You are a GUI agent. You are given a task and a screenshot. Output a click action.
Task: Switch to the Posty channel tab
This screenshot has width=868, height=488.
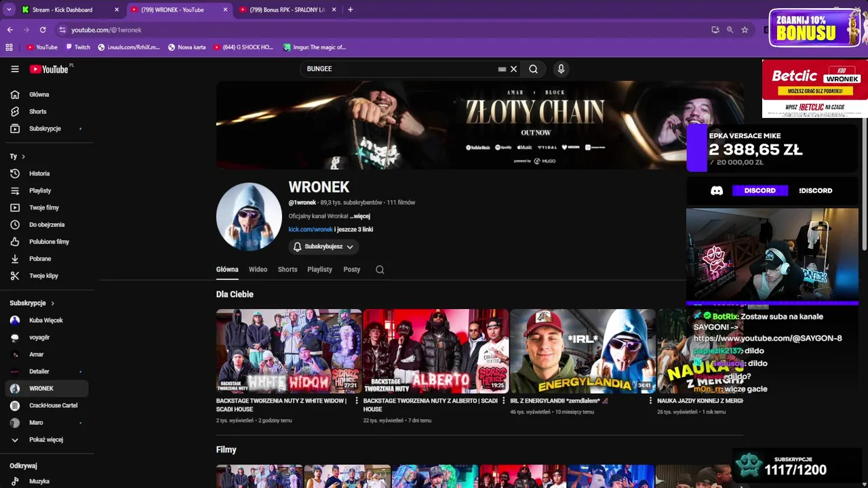click(x=351, y=270)
